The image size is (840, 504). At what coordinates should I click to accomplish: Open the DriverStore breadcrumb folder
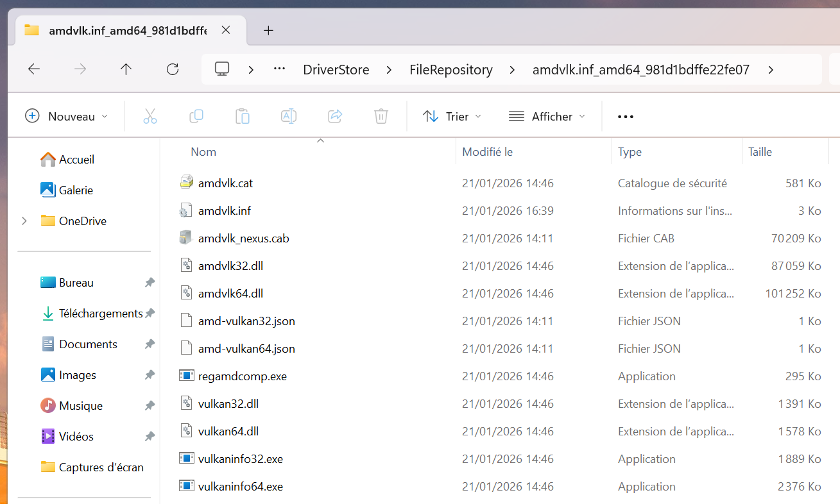pos(336,69)
